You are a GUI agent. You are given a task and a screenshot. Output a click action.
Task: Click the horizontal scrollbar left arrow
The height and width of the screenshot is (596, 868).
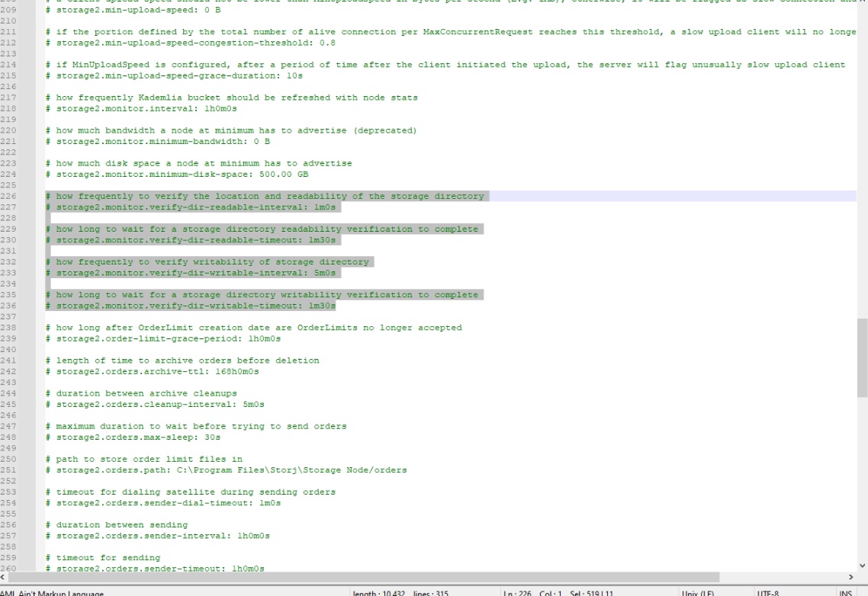pyautogui.click(x=5, y=577)
